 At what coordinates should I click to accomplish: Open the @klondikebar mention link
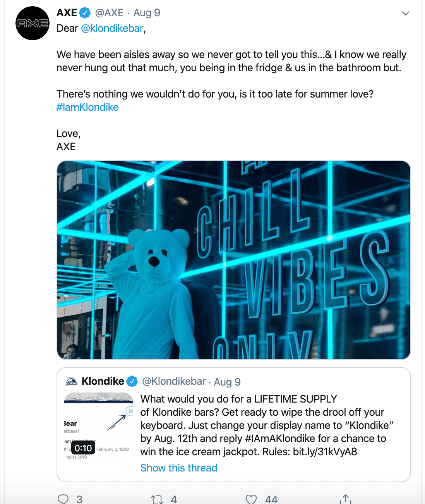click(112, 28)
